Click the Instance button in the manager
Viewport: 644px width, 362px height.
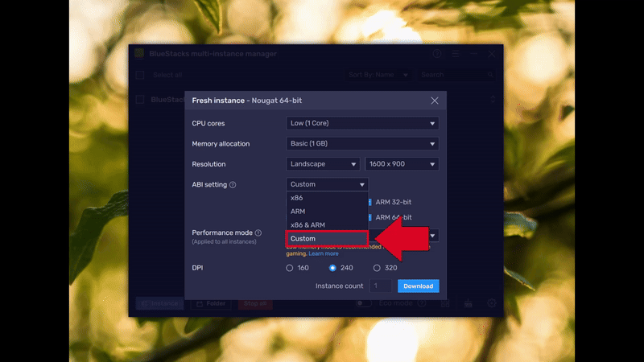click(x=159, y=304)
